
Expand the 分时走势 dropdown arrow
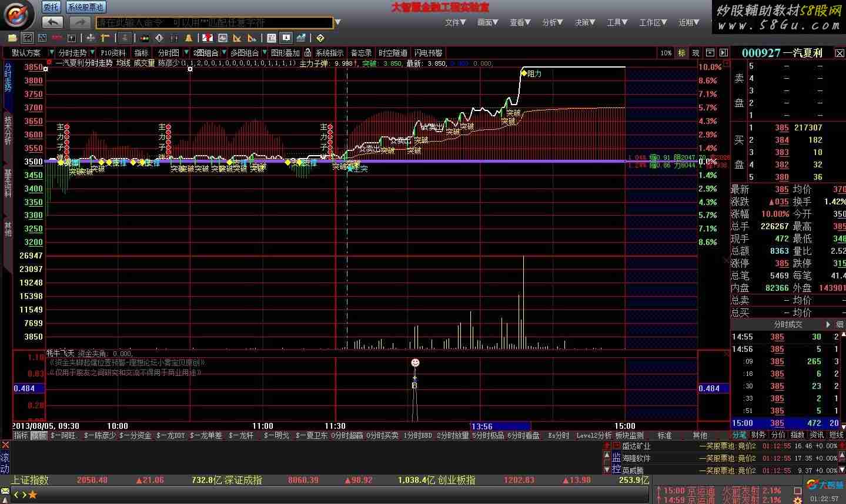point(93,53)
